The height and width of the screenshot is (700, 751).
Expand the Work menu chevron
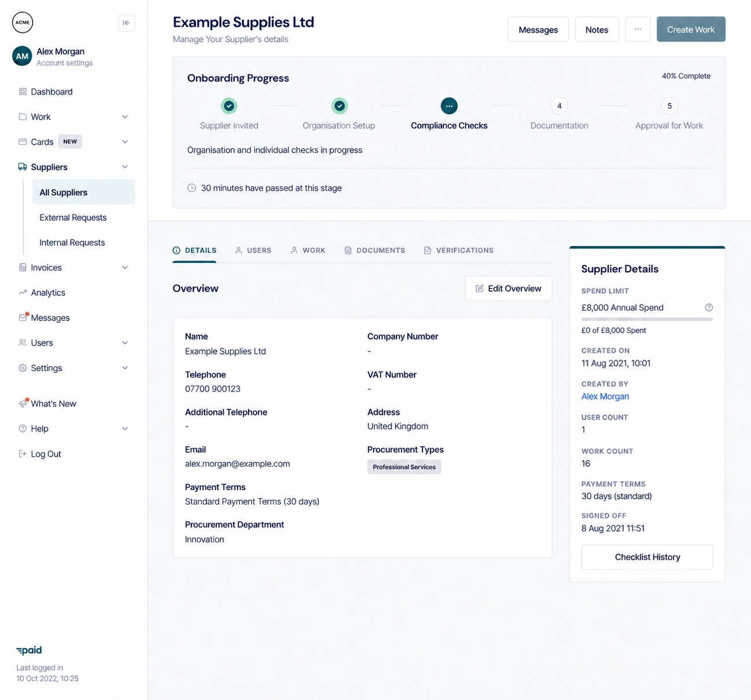tap(125, 117)
